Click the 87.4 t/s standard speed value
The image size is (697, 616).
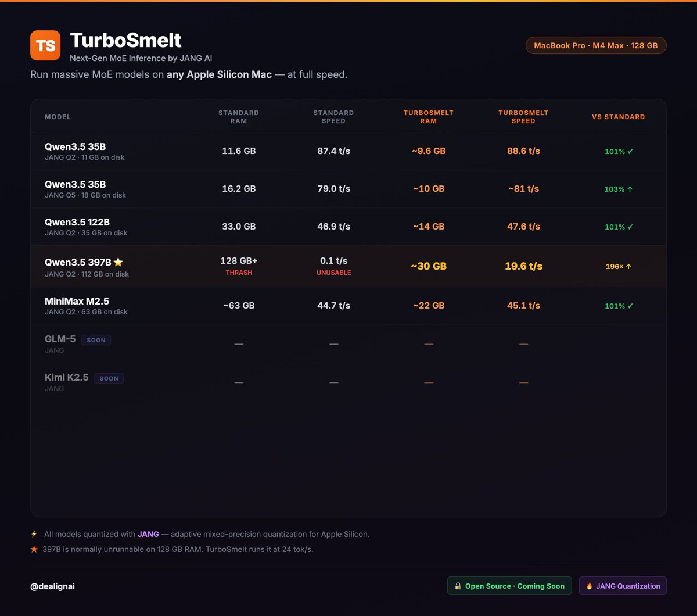coord(333,151)
